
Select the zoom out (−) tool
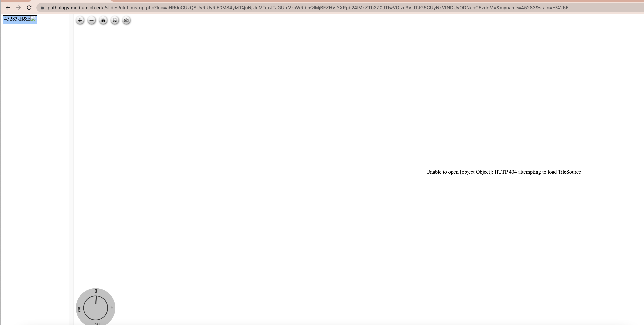point(91,21)
